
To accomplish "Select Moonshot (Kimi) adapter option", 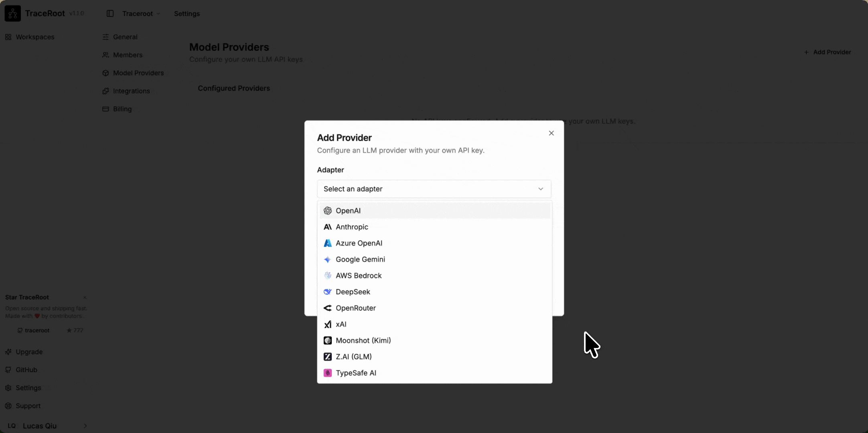I will point(435,340).
